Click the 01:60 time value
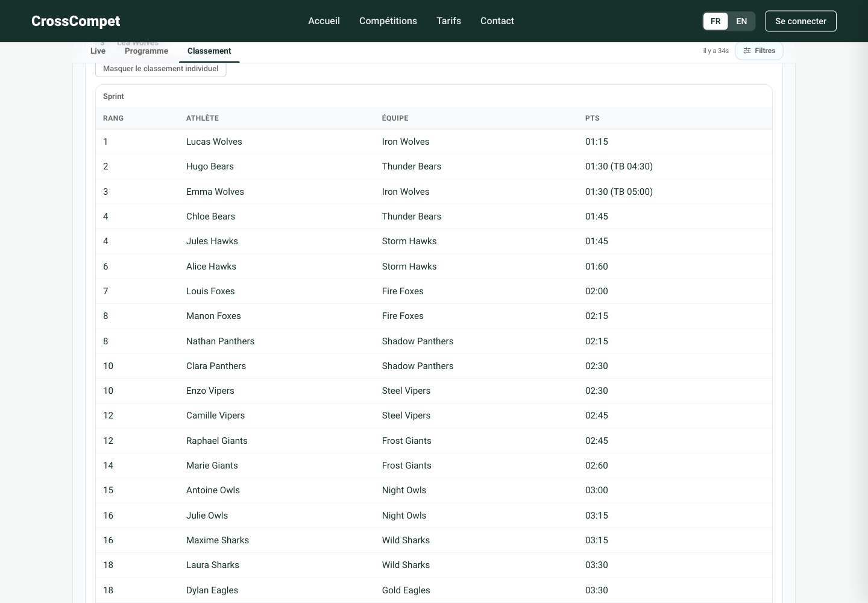 pyautogui.click(x=597, y=267)
